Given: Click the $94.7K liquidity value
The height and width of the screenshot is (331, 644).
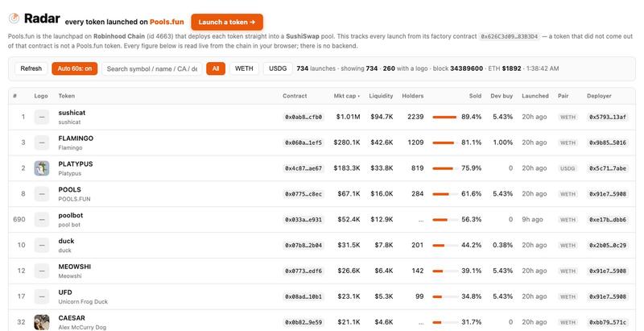Looking at the screenshot, I should (382, 117).
